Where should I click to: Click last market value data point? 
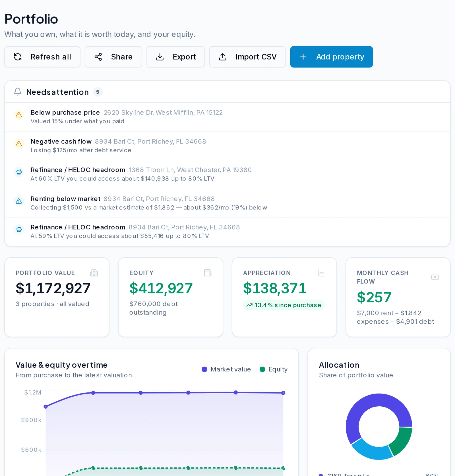point(283,393)
